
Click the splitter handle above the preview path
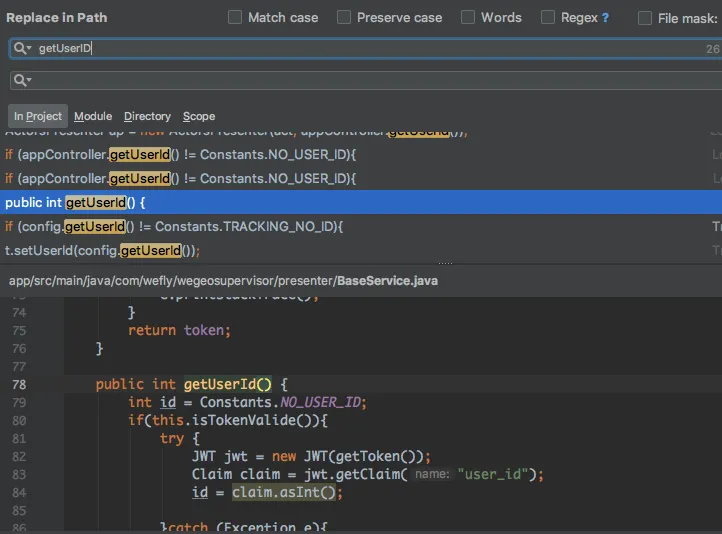445,264
